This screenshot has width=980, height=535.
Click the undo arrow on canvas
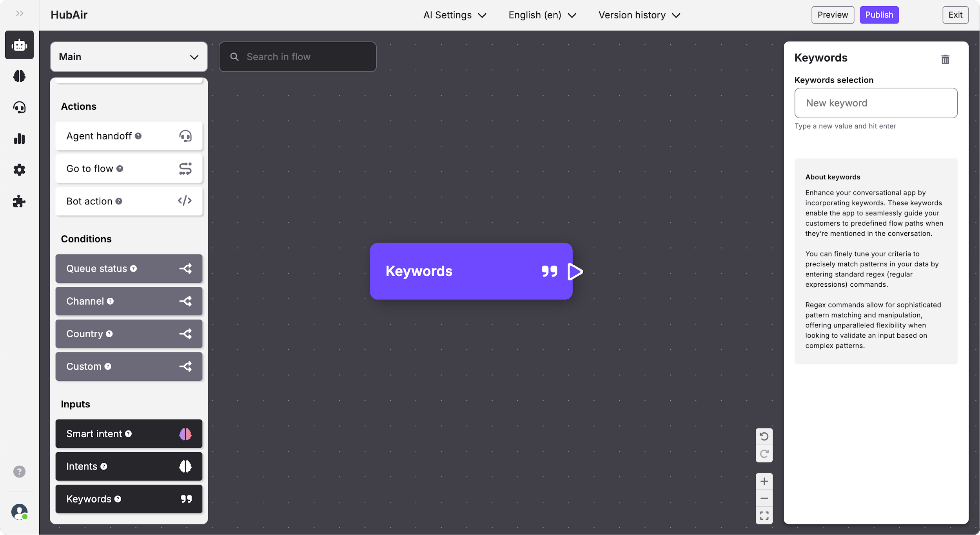coord(764,436)
